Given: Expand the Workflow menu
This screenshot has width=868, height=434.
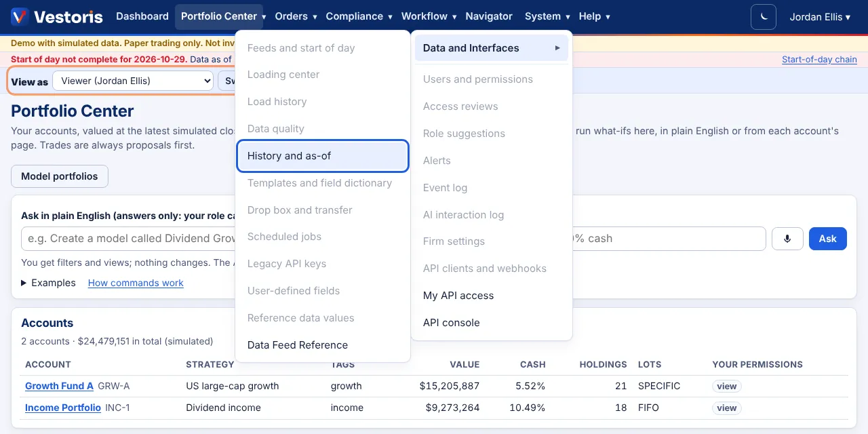Looking at the screenshot, I should (x=429, y=16).
